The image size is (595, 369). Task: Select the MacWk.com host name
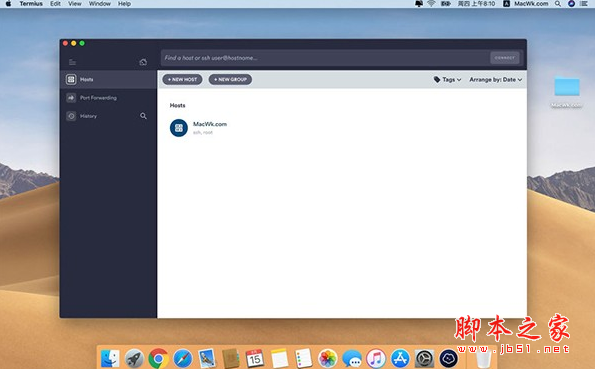pyautogui.click(x=210, y=124)
